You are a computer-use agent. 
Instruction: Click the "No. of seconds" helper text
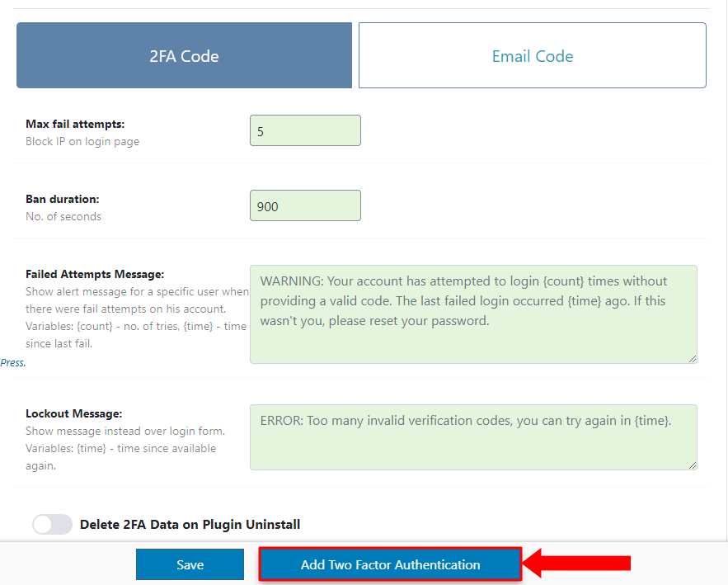(x=63, y=216)
